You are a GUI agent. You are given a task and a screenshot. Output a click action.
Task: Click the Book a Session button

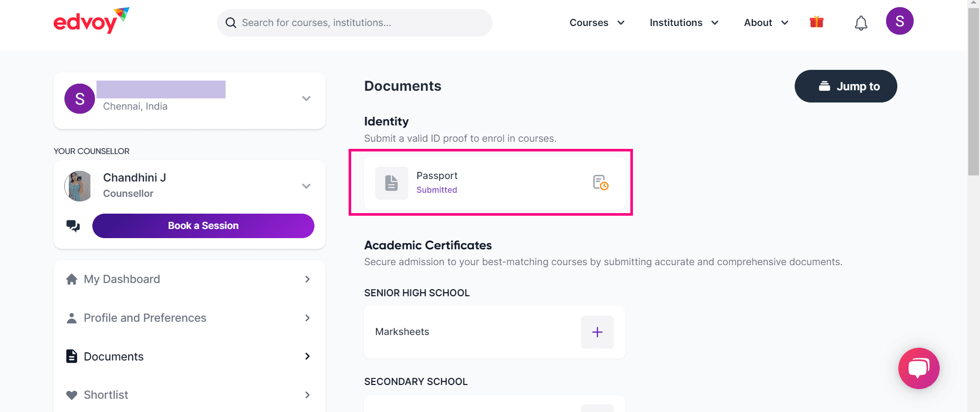(203, 226)
